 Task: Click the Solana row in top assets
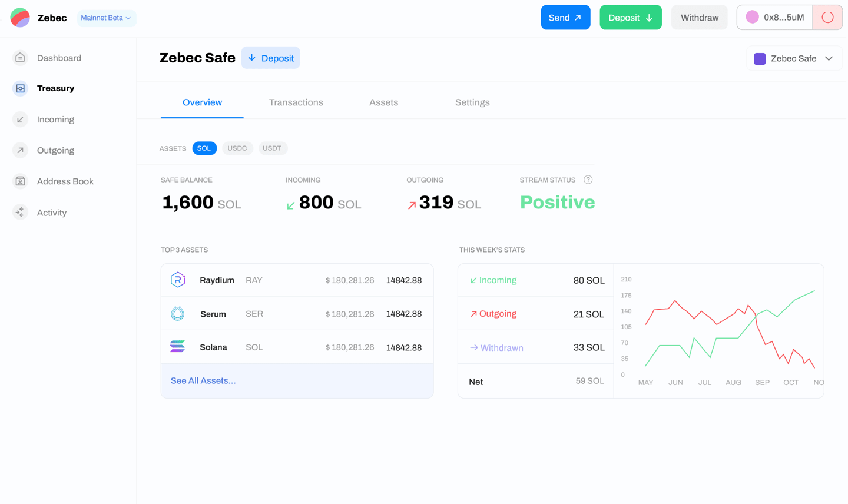click(x=297, y=347)
